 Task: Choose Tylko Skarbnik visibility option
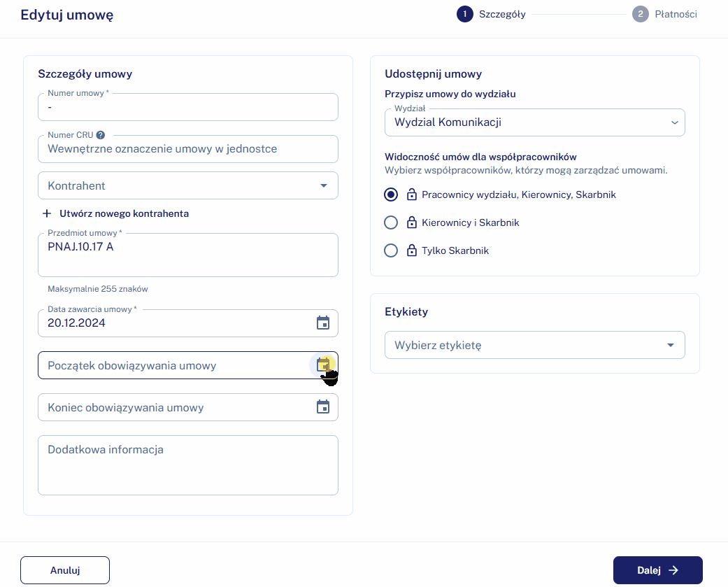[x=392, y=250]
